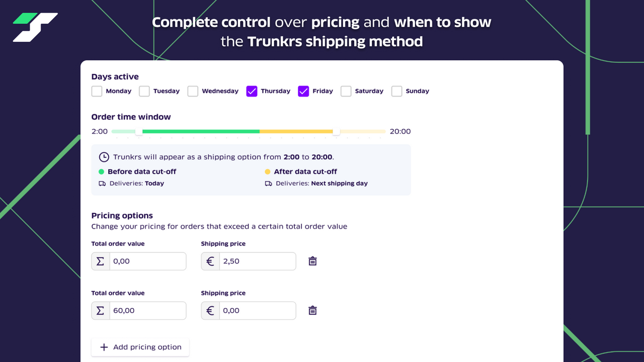644x362 pixels.
Task: Enable the Wednesday checkbox
Action: click(193, 91)
